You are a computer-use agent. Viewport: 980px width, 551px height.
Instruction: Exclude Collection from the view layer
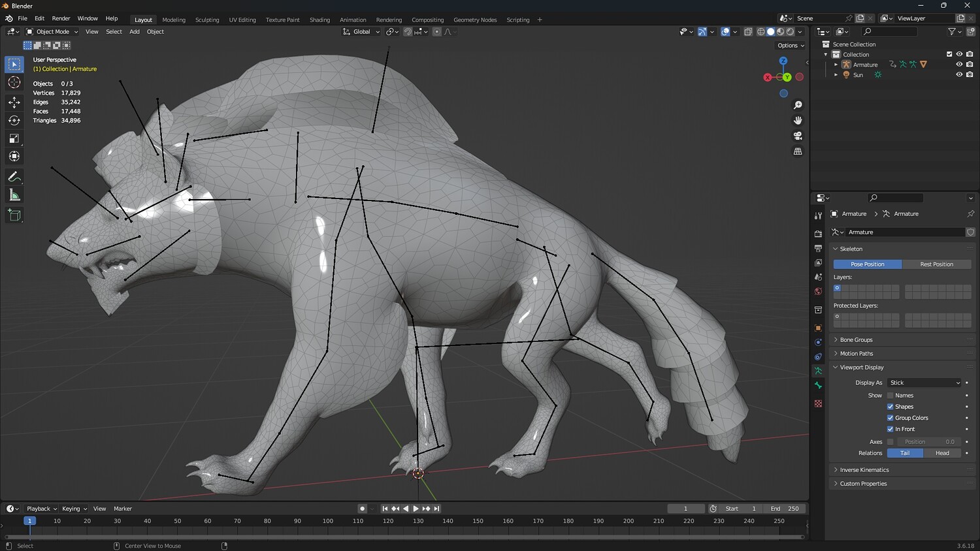coord(949,54)
